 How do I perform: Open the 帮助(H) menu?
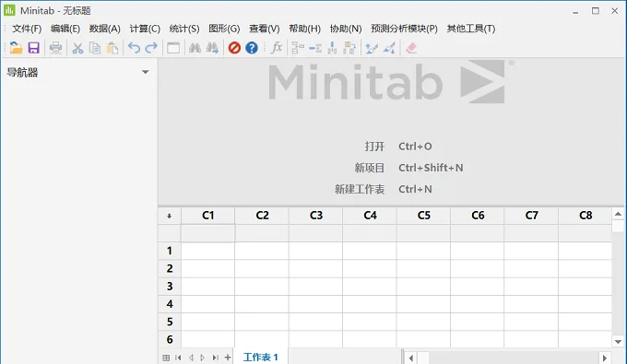point(304,29)
